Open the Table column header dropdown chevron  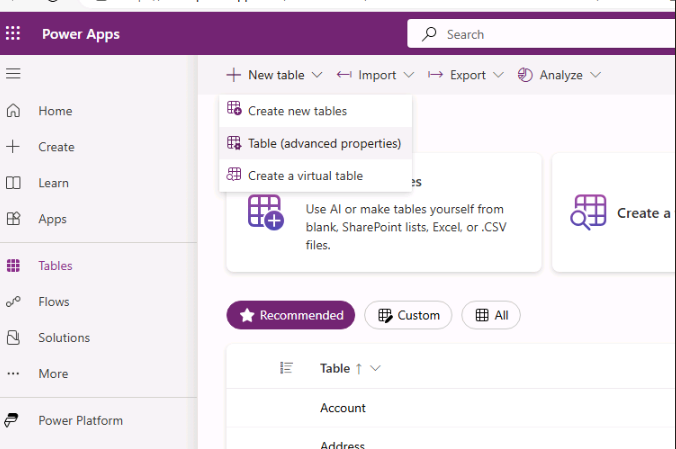tap(376, 368)
